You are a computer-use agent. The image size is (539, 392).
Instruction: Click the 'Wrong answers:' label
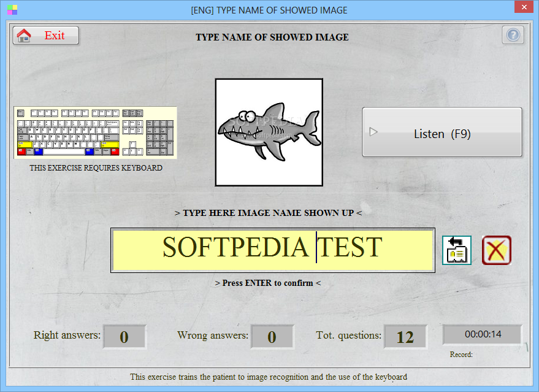(x=213, y=336)
